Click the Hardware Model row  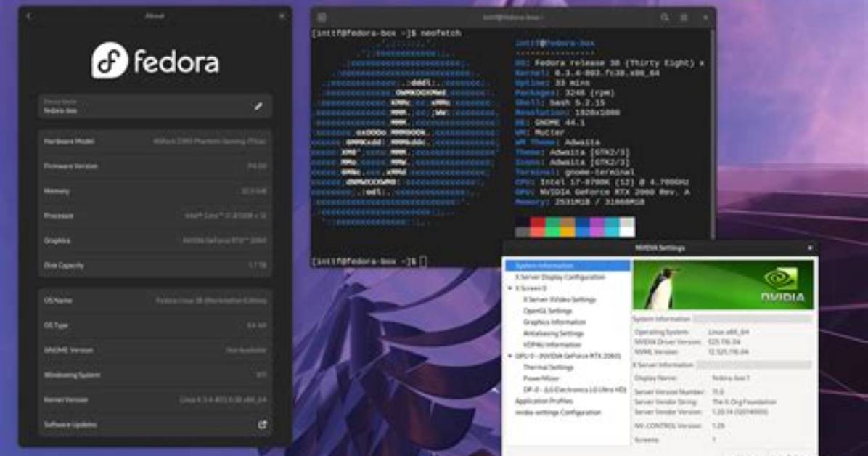coord(155,142)
